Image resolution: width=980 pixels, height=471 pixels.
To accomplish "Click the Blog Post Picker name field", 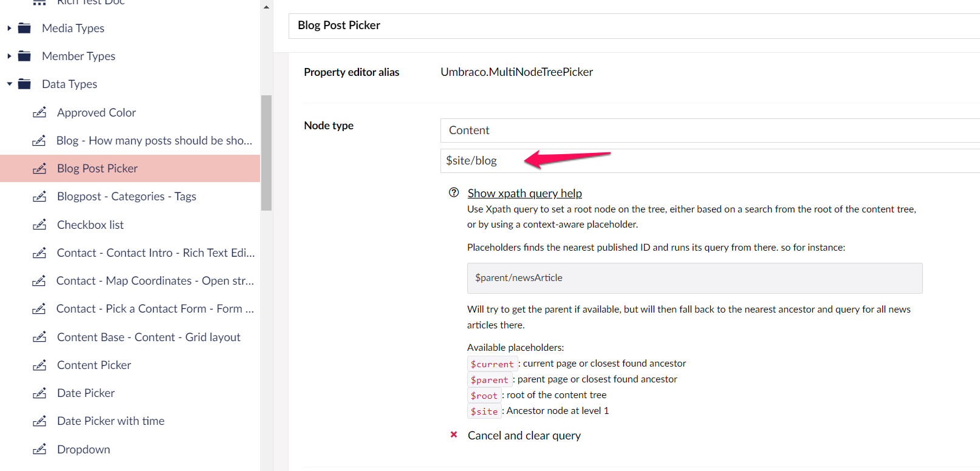I will click(x=632, y=25).
